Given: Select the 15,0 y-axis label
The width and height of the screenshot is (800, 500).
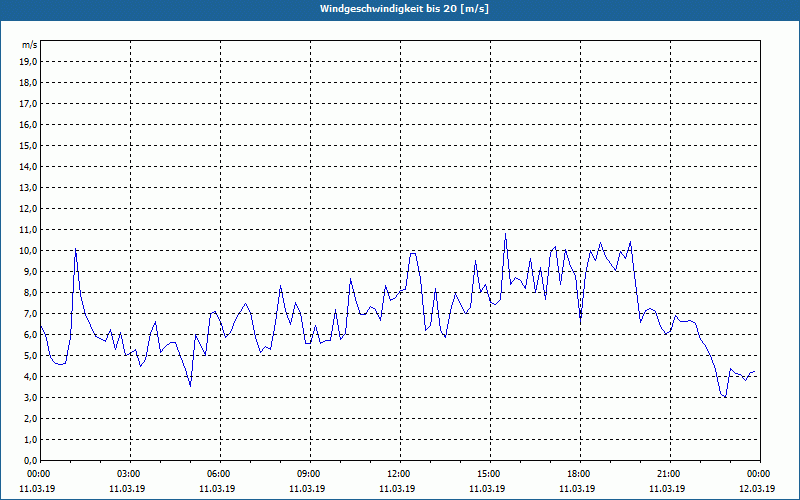Looking at the screenshot, I should pyautogui.click(x=28, y=145).
